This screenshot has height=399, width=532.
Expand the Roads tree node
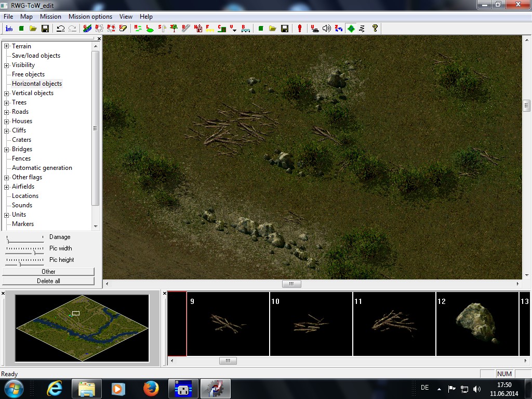click(6, 112)
